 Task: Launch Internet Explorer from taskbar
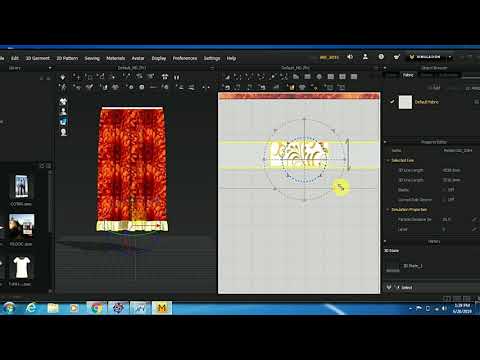point(31,308)
